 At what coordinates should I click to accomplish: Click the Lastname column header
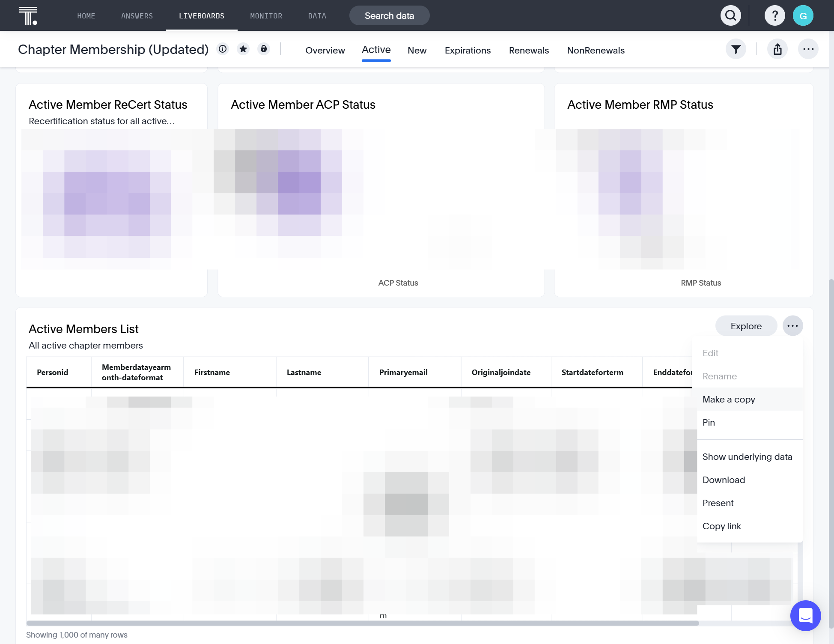322,372
